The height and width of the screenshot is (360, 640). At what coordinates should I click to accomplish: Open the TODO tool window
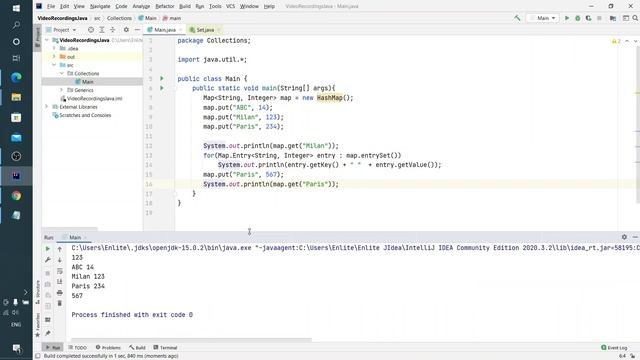coord(78,347)
